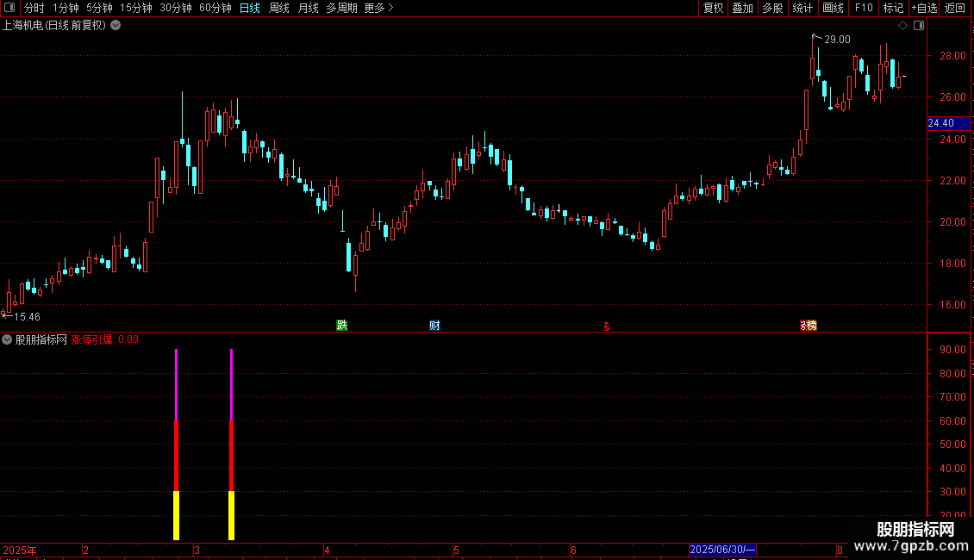Open the 多股 multi-stock view
Image resolution: width=974 pixels, height=560 pixels.
coord(772,8)
